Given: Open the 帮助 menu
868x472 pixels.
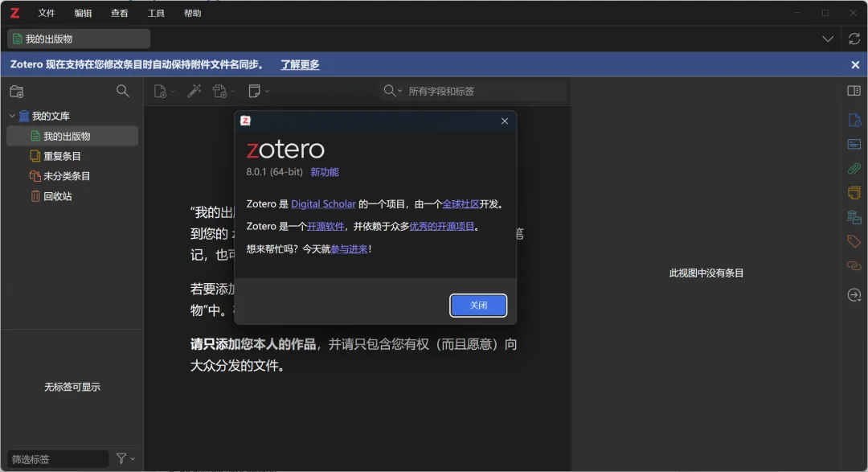Looking at the screenshot, I should tap(193, 13).
